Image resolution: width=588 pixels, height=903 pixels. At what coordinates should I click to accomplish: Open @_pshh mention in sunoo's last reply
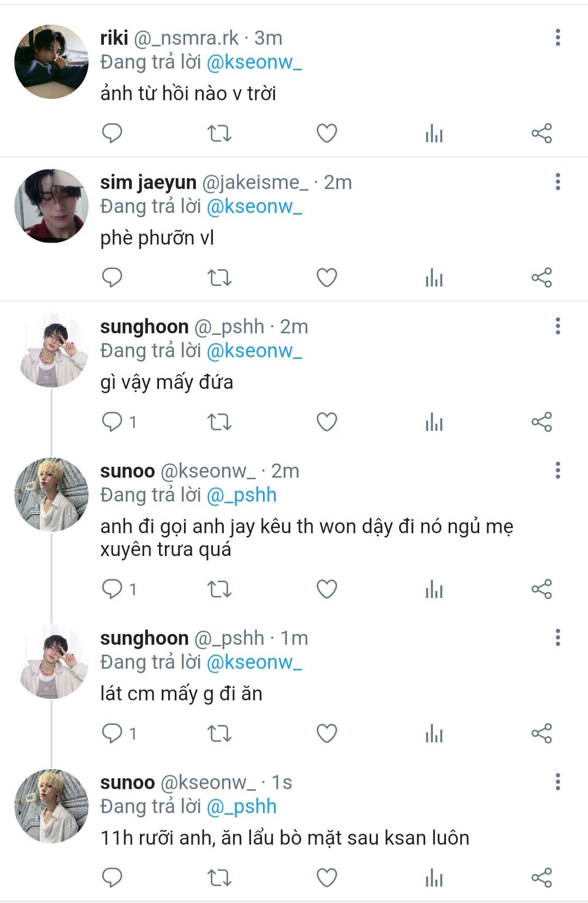click(x=242, y=807)
